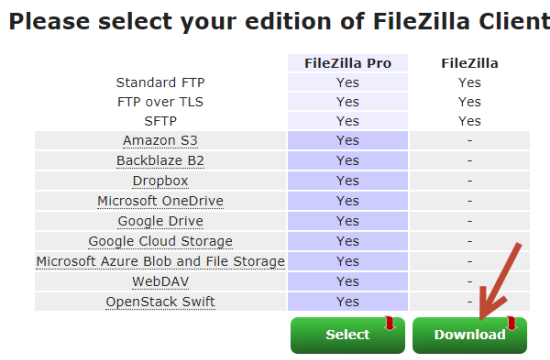The height and width of the screenshot is (360, 550).
Task: Open the Google Drive link
Action: 160,221
